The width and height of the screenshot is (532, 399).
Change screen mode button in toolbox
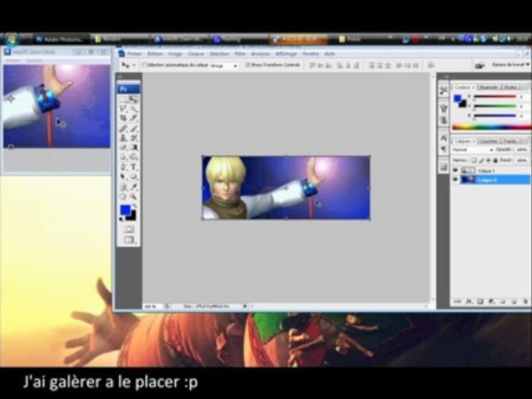tap(129, 240)
